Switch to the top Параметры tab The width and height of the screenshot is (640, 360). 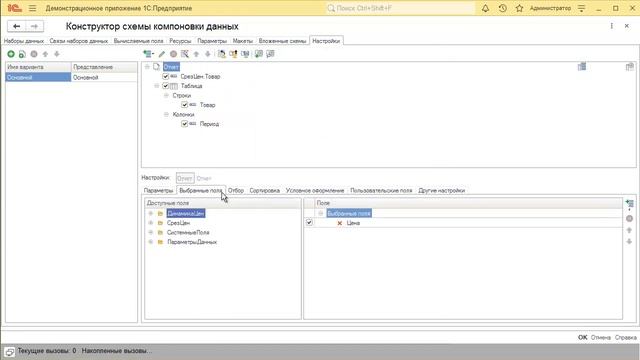[x=212, y=41]
